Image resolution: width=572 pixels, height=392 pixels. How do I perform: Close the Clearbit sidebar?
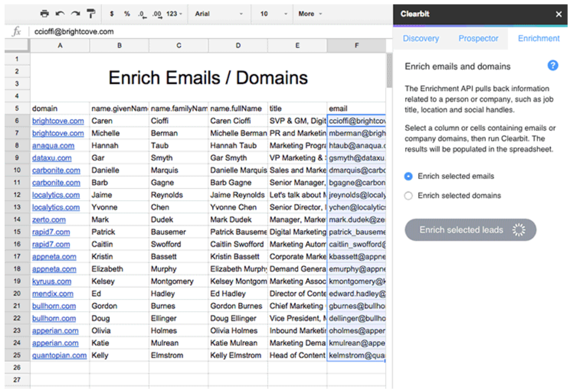(559, 14)
